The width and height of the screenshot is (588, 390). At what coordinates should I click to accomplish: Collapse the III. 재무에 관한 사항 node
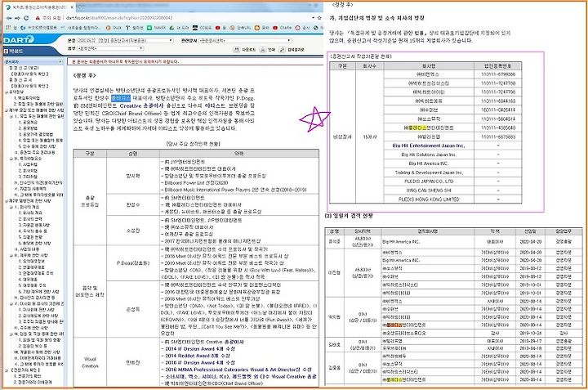point(11,256)
